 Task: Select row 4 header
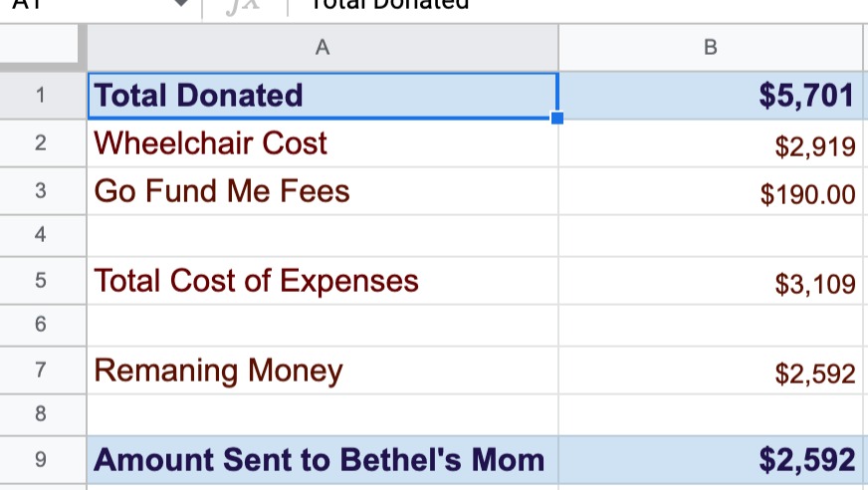[41, 235]
